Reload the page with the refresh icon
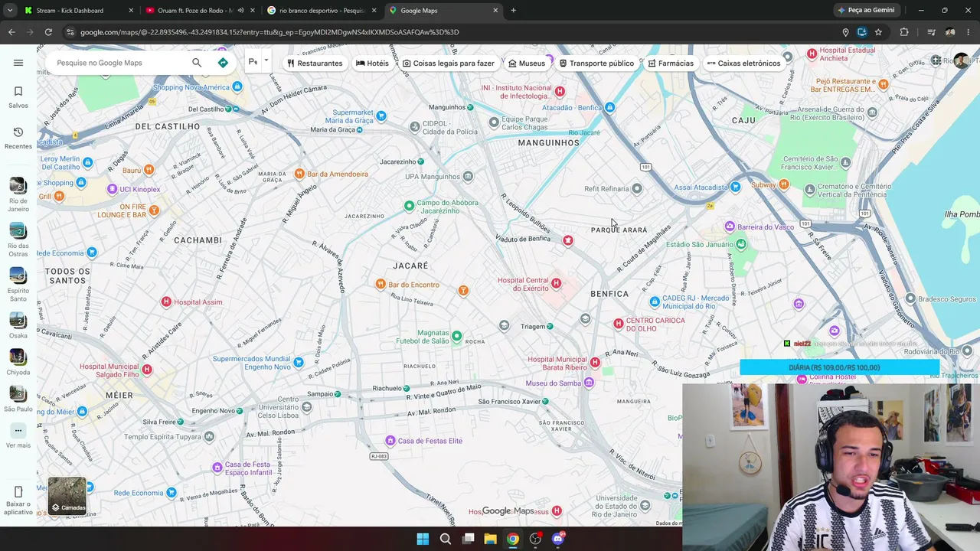 coord(48,32)
